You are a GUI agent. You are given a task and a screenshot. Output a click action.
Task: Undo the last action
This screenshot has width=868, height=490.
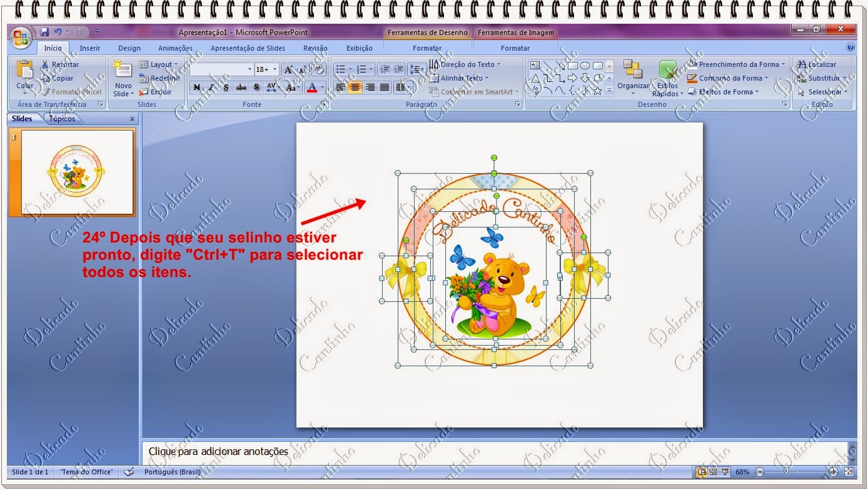click(x=58, y=32)
